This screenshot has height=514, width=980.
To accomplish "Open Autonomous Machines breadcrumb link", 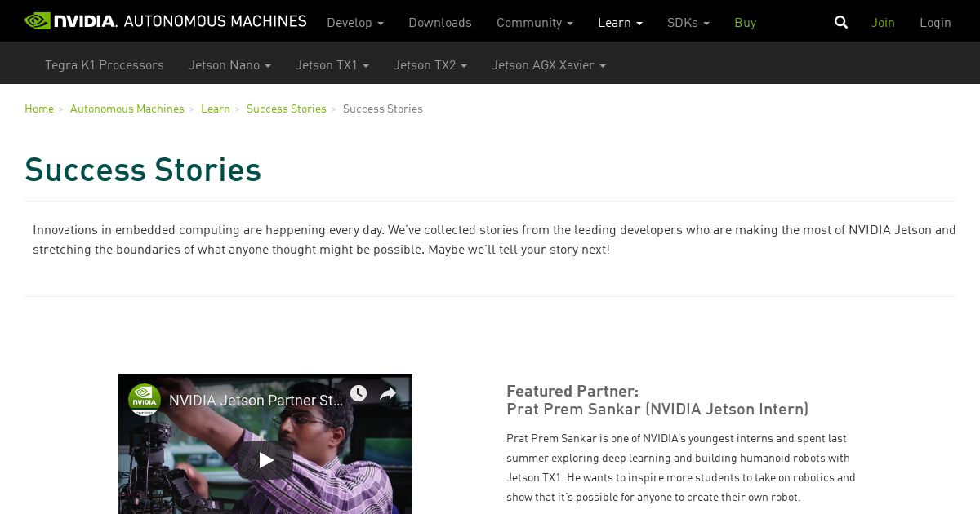I will click(x=127, y=109).
